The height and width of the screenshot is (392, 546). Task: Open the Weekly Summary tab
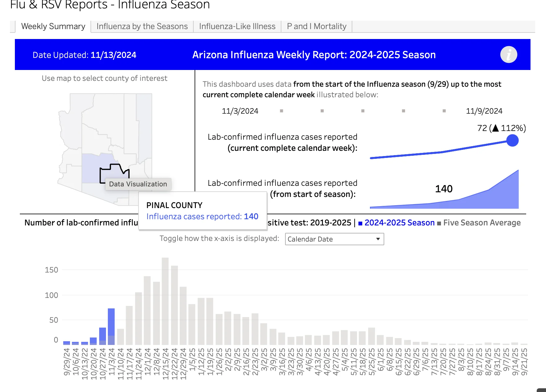point(53,26)
